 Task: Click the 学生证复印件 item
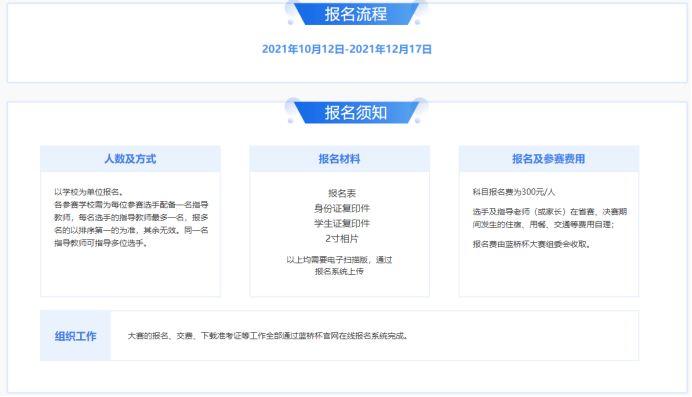342,223
